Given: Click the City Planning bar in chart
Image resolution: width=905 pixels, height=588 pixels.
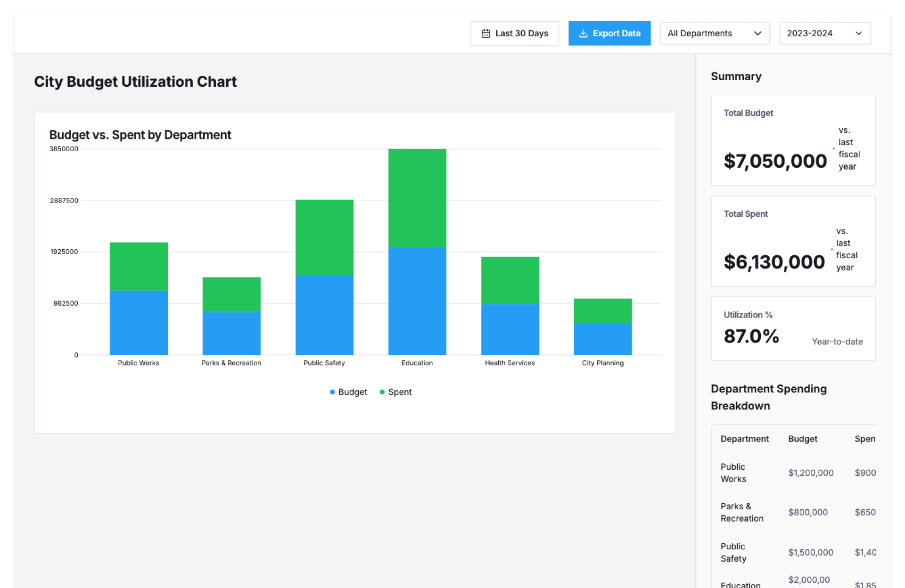Looking at the screenshot, I should click(x=602, y=330).
